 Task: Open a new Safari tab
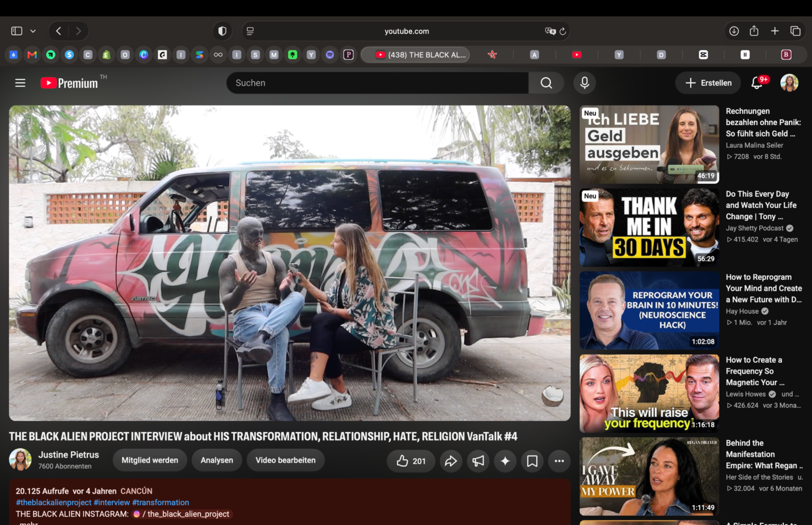coord(775,31)
